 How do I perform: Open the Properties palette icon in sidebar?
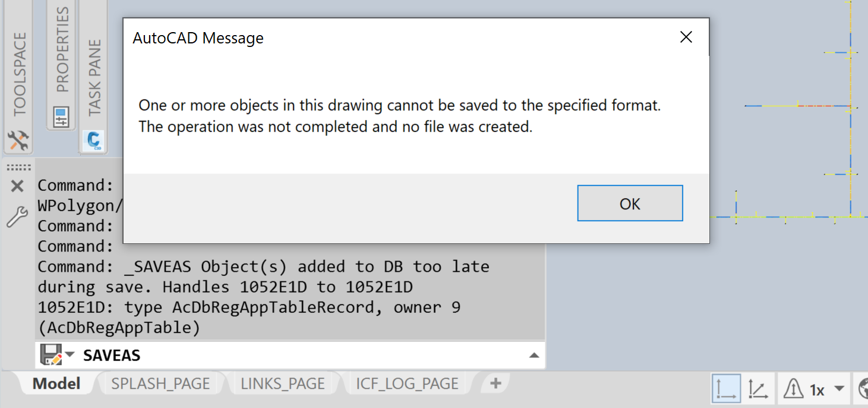pyautogui.click(x=60, y=117)
